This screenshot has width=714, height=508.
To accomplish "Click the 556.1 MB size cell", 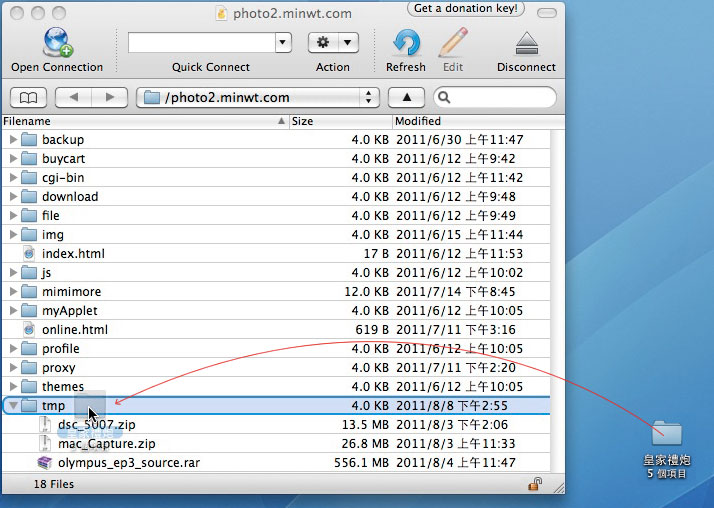I will pos(361,463).
